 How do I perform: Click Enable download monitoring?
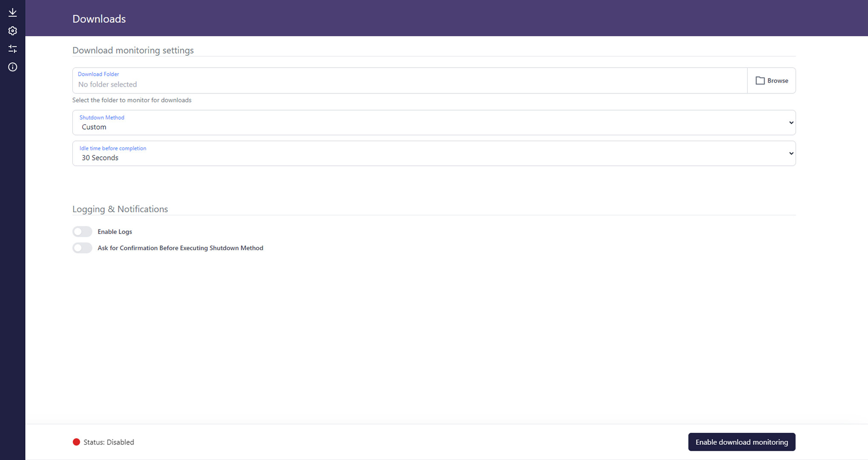[x=742, y=442]
